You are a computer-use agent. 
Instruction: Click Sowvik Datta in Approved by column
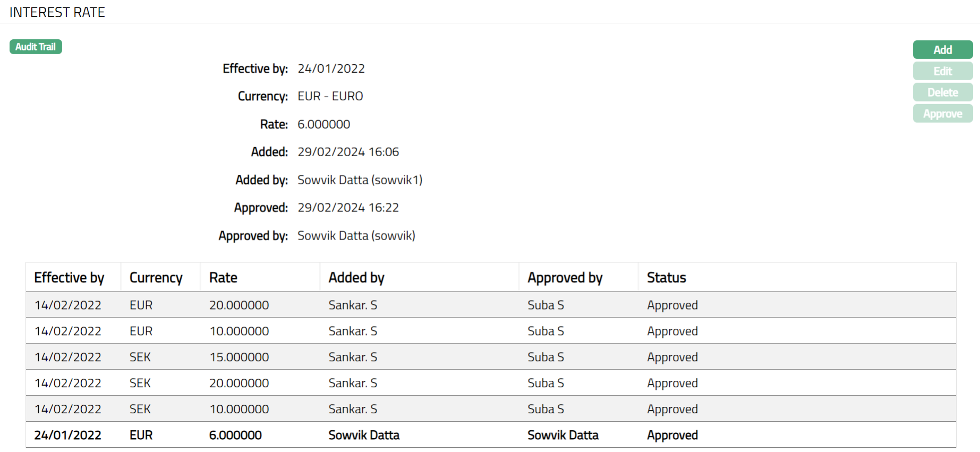point(563,436)
